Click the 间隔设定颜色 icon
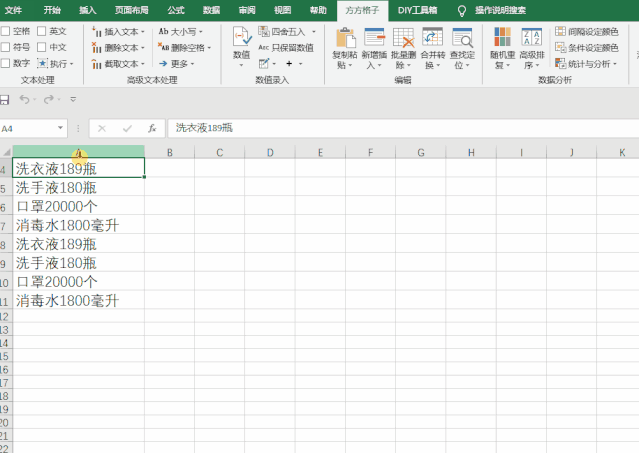The width and height of the screenshot is (639, 453). point(560,31)
